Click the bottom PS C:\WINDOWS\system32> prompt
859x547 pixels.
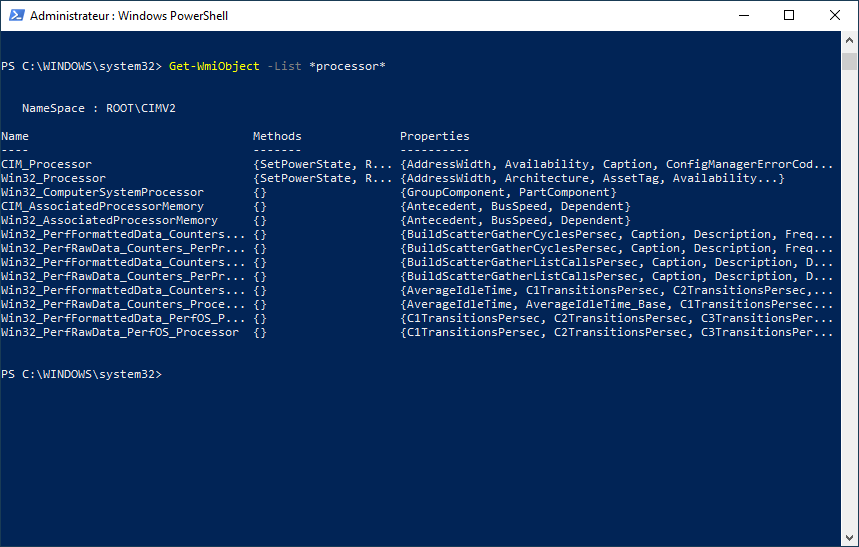pos(82,374)
